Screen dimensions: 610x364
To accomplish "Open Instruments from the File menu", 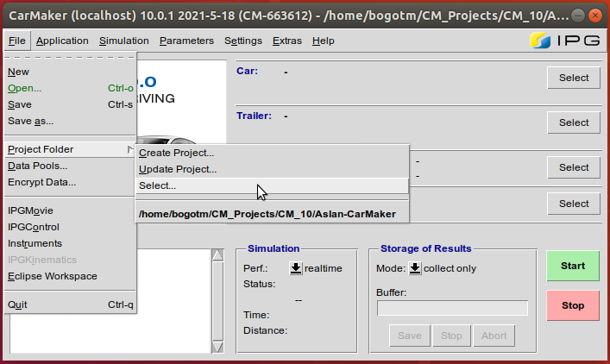I will (71, 243).
